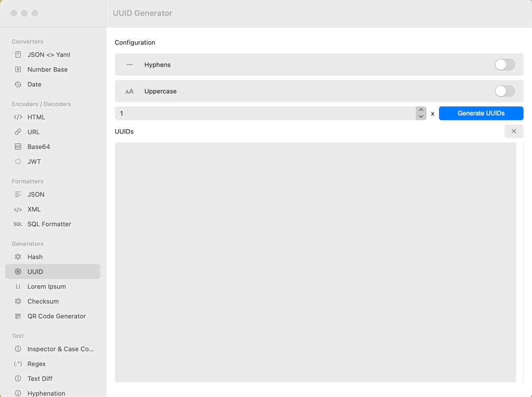Click the Regex label in sidebar
This screenshot has height=397, width=532.
36,364
